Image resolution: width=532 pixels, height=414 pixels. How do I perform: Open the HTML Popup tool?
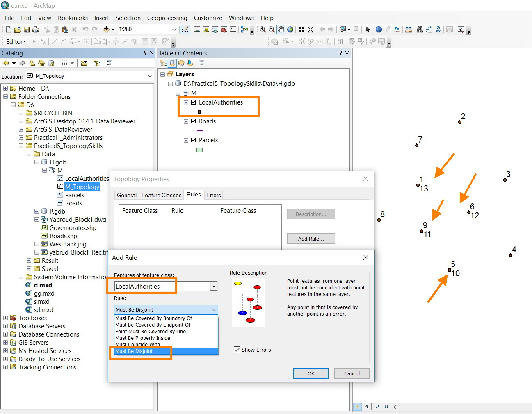pyautogui.click(x=397, y=30)
